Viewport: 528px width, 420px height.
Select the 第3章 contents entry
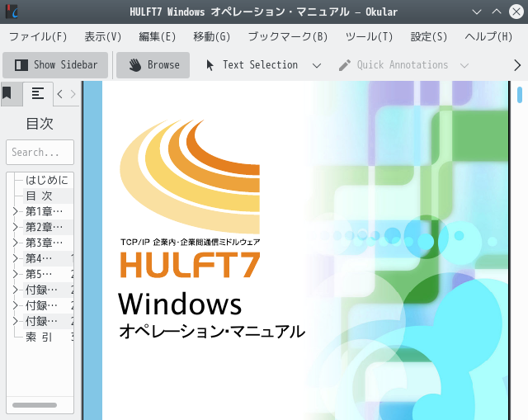[44, 243]
